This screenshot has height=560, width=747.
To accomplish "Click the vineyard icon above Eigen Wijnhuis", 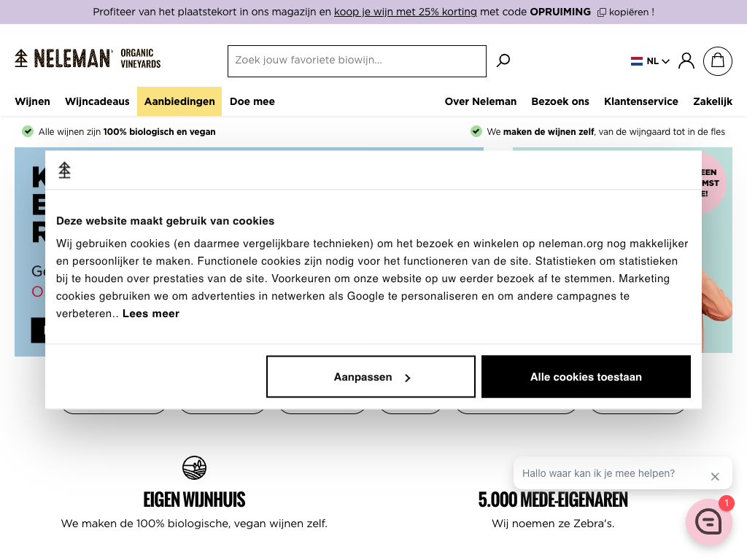I will coord(194,467).
